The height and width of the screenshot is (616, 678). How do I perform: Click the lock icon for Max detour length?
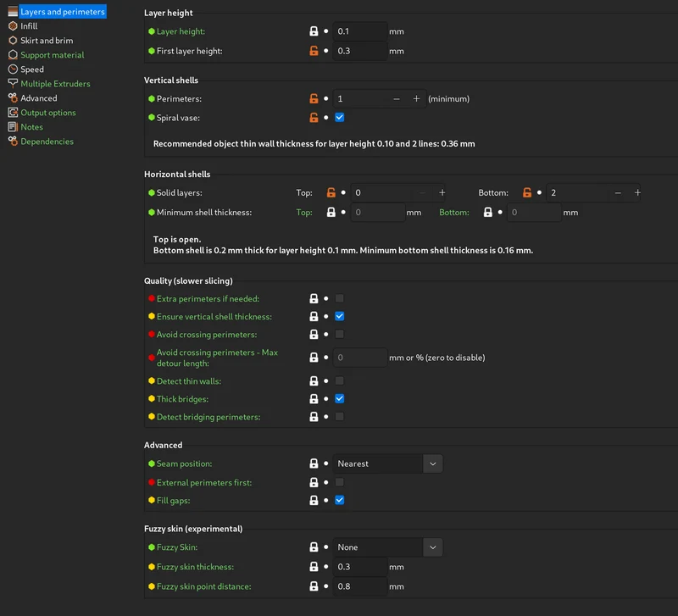pos(314,358)
